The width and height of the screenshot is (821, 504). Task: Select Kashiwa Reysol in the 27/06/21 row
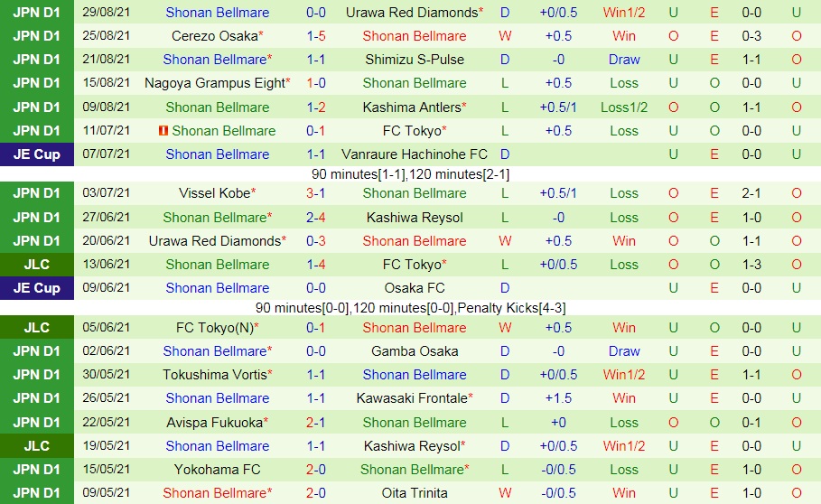[x=415, y=218]
